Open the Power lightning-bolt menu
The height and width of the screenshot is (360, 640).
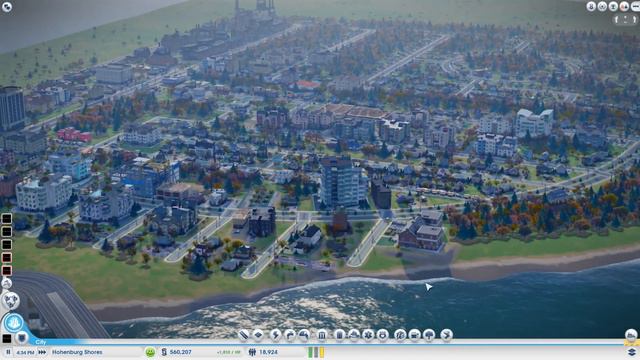point(276,335)
